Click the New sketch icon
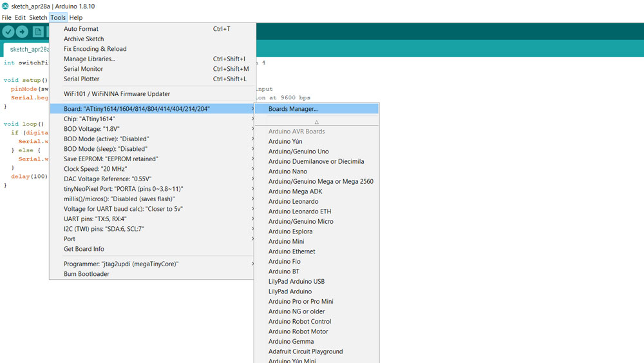The height and width of the screenshot is (363, 644). pos(38,32)
